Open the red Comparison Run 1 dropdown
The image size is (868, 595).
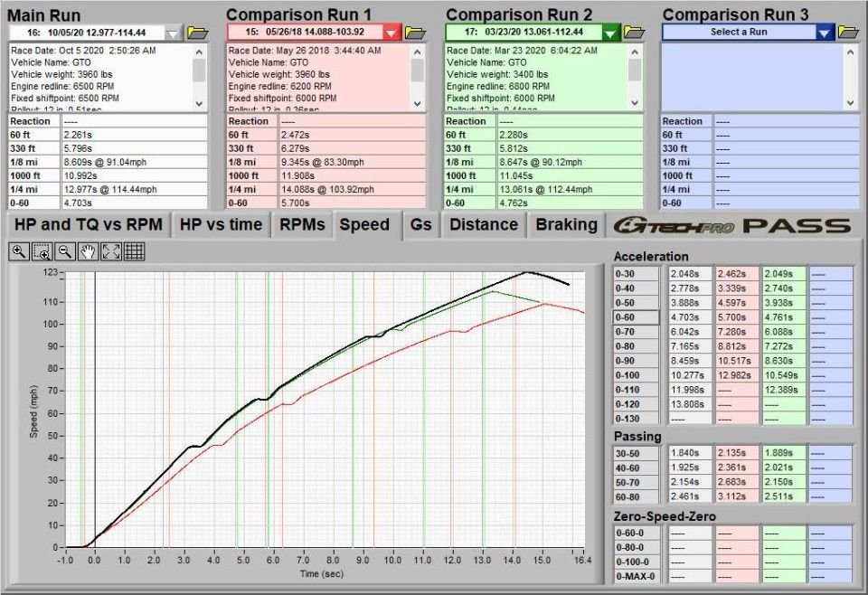[x=391, y=33]
